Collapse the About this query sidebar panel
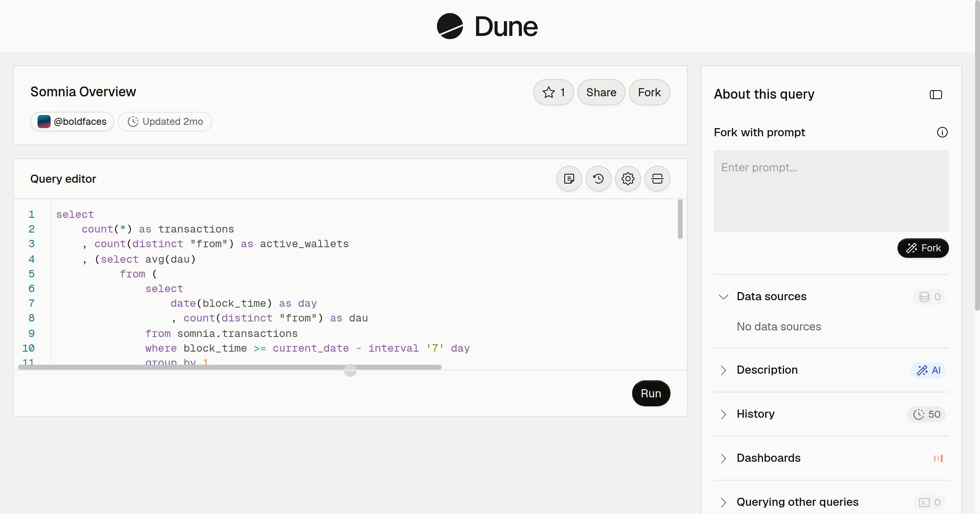The height and width of the screenshot is (514, 980). (x=935, y=95)
